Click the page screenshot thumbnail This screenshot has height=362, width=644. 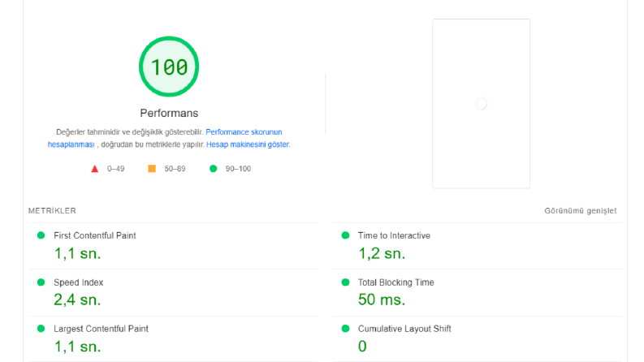point(481,103)
